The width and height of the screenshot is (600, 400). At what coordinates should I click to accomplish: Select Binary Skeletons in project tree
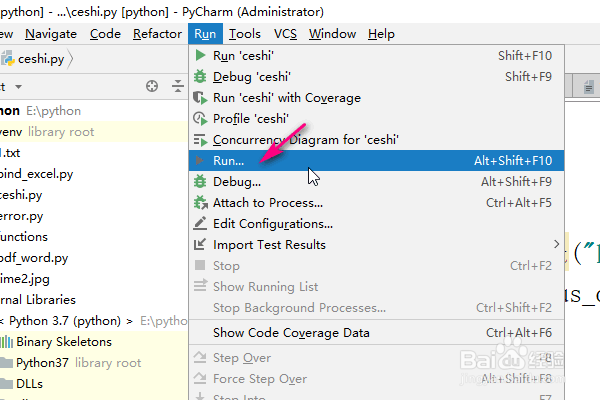click(x=64, y=342)
